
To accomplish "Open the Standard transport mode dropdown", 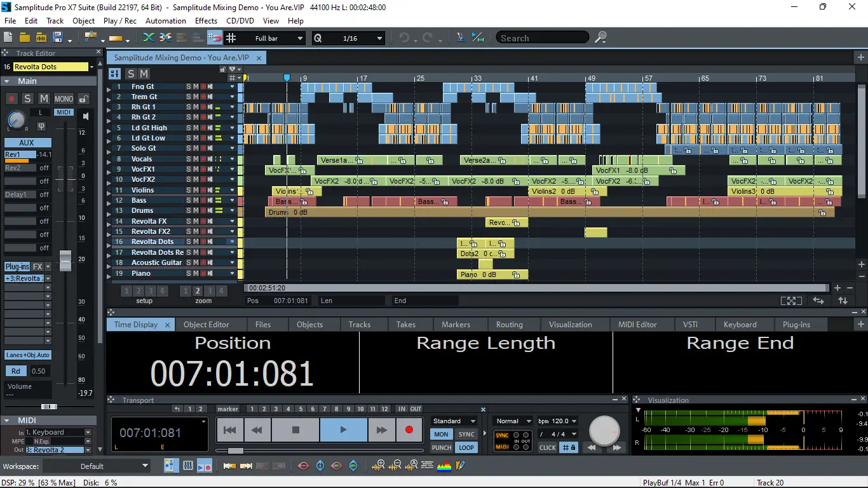I will [x=454, y=421].
